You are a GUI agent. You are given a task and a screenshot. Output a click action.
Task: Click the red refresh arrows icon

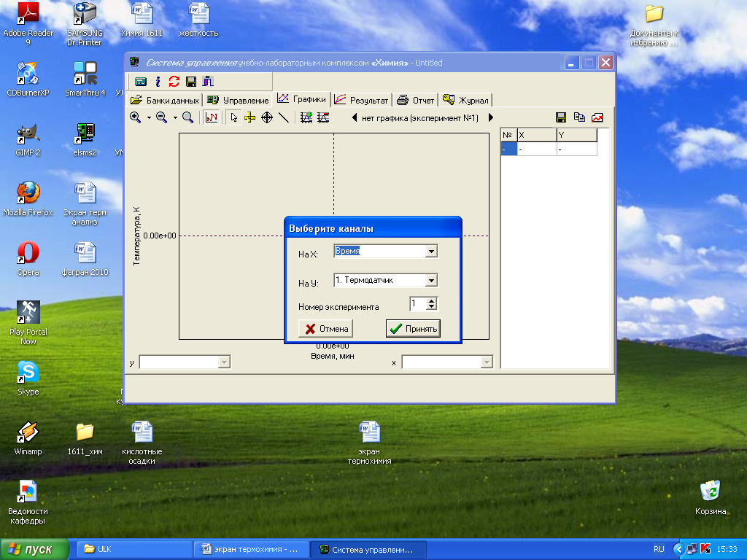pyautogui.click(x=174, y=82)
